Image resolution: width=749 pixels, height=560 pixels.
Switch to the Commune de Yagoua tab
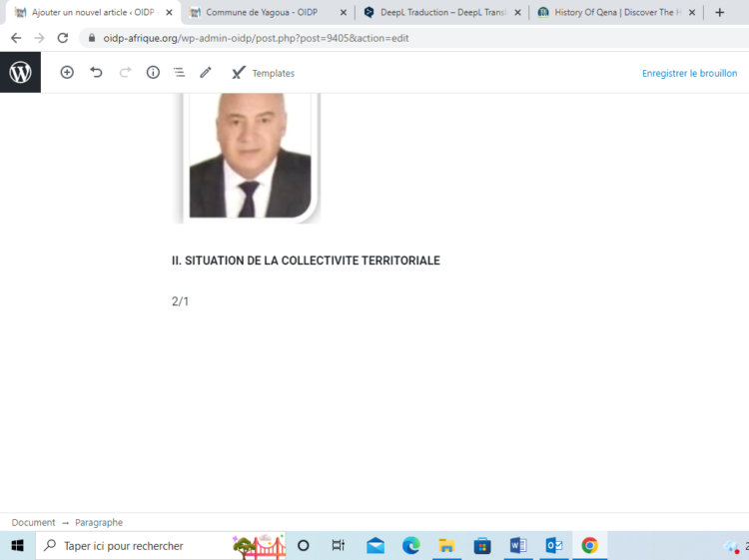coord(261,13)
